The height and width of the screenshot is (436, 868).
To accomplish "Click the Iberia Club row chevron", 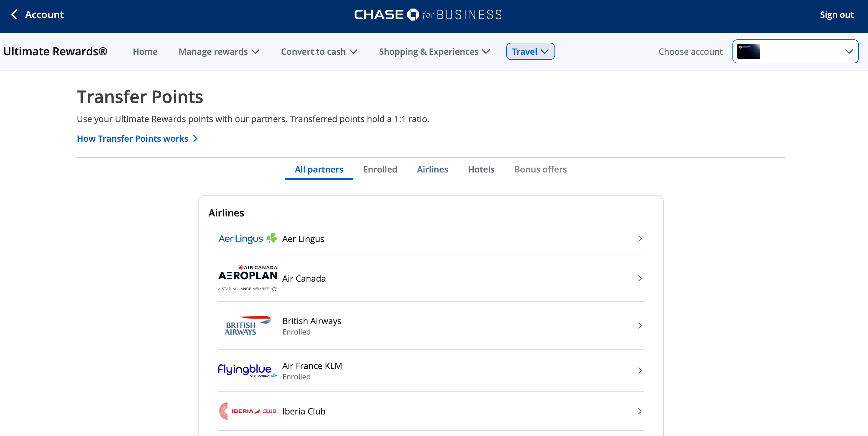I will [640, 411].
